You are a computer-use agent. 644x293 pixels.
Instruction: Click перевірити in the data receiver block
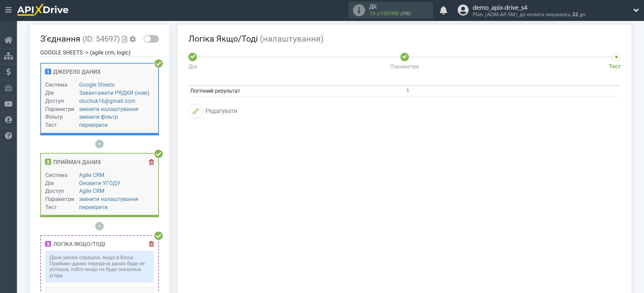click(x=94, y=207)
